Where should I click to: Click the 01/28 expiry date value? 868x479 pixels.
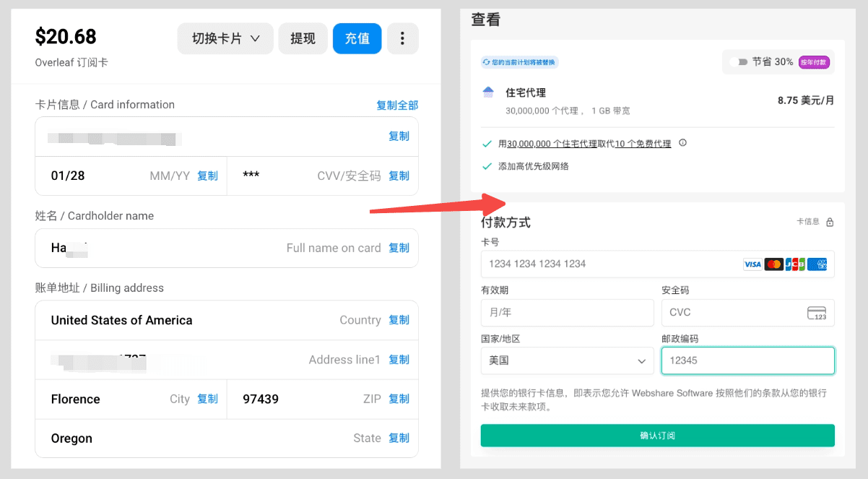[x=68, y=176]
